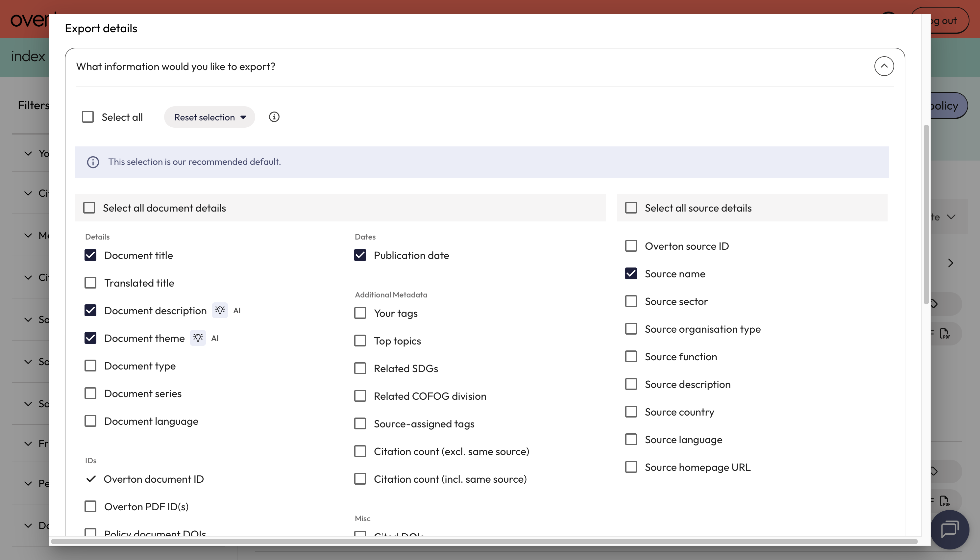Screen dimensions: 980x560
Task: Expand the 'Pe' filter chevron in background sidebar
Action: (x=28, y=483)
